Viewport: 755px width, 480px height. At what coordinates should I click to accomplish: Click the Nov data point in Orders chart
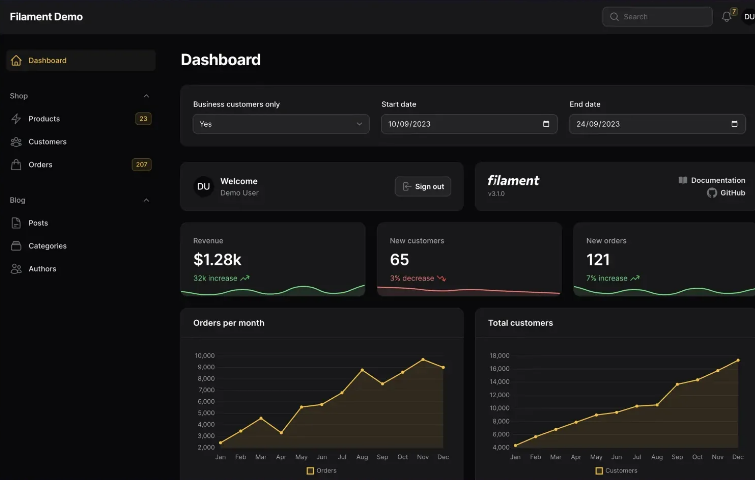click(x=423, y=360)
